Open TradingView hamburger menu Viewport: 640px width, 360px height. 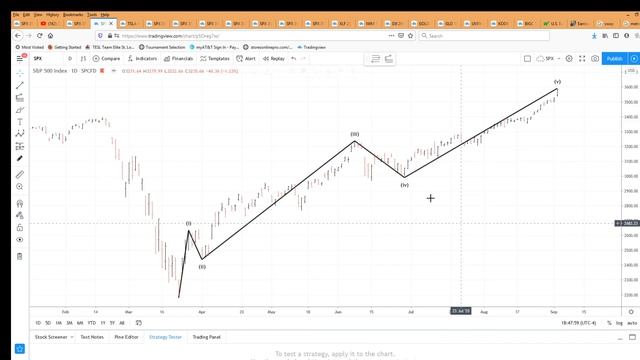click(x=20, y=59)
